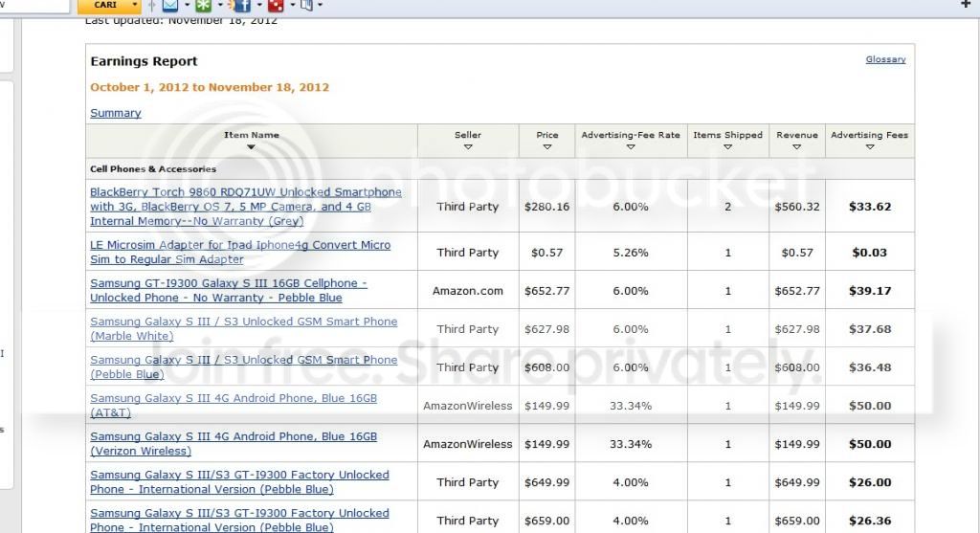Expand the dropdown next to mail icon

(187, 5)
